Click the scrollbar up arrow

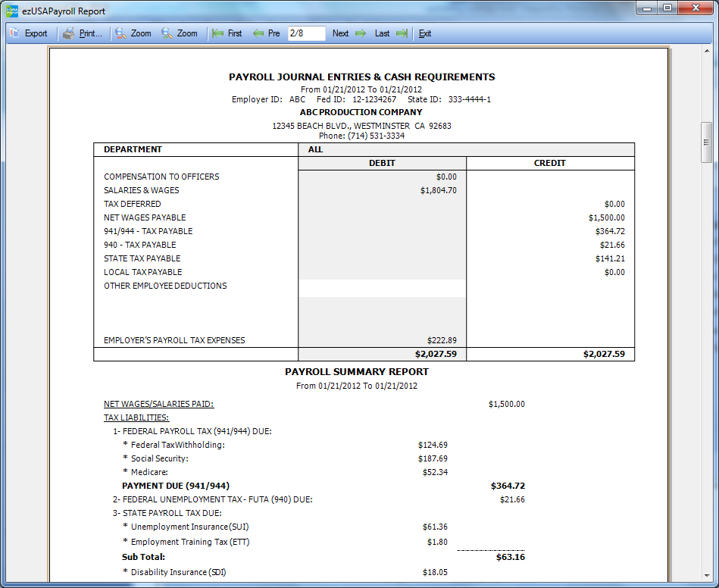pyautogui.click(x=706, y=52)
